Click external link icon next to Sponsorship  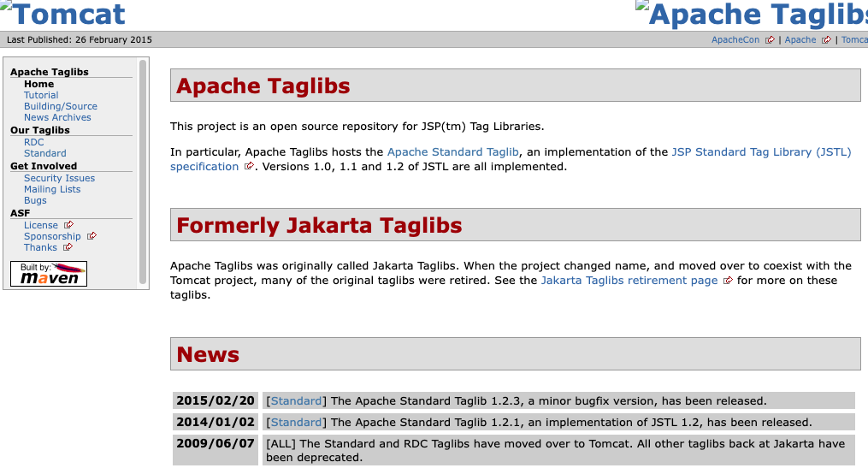point(92,236)
